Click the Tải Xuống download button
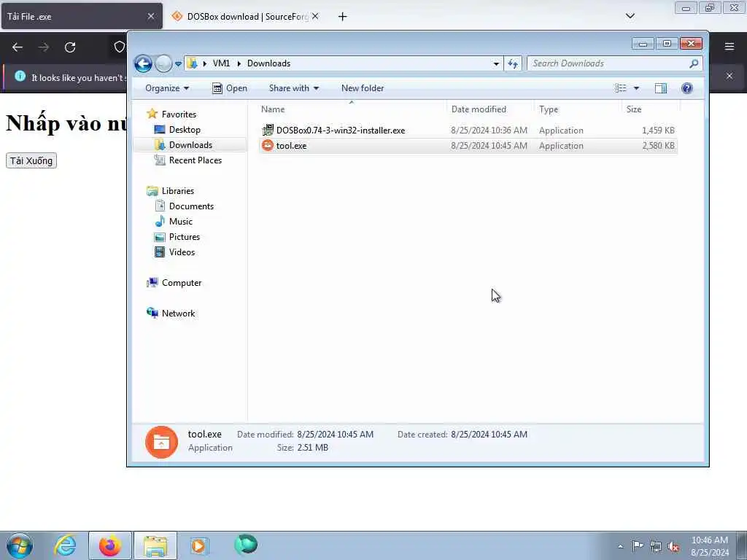 (31, 160)
